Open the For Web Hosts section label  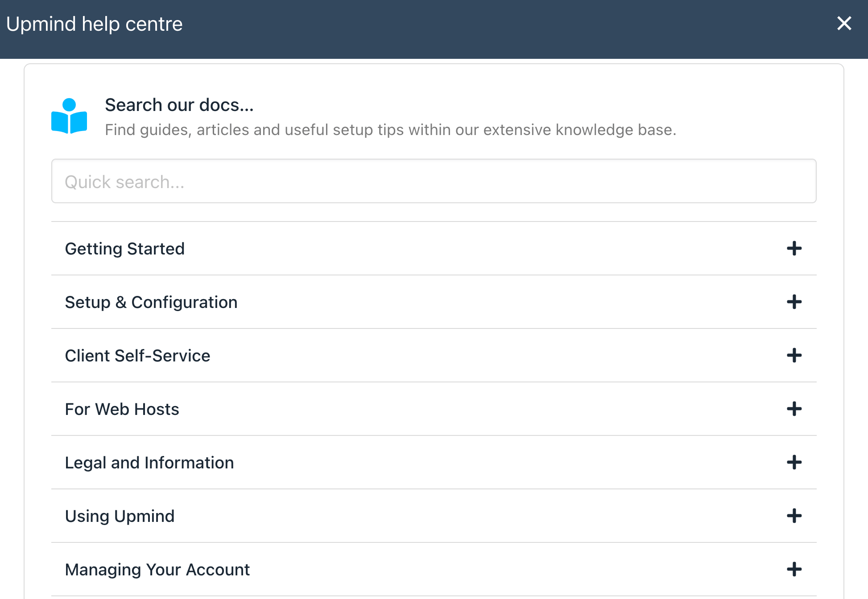point(122,409)
